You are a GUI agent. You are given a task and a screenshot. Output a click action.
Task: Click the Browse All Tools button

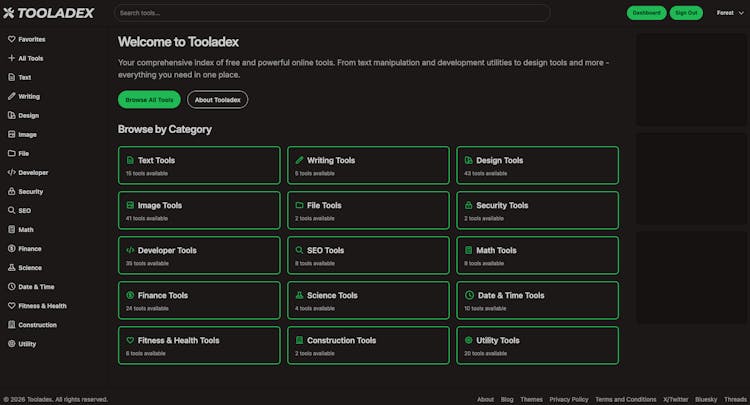click(x=149, y=100)
